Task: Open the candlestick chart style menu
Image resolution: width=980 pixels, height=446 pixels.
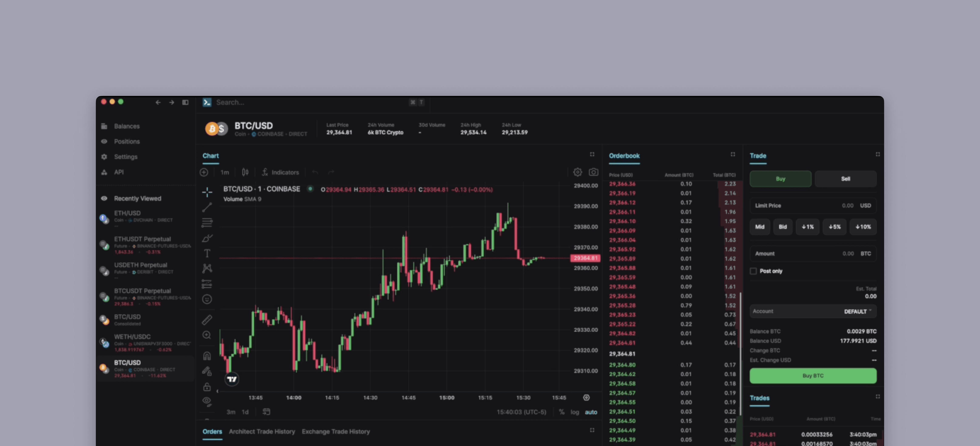Action: coord(245,172)
